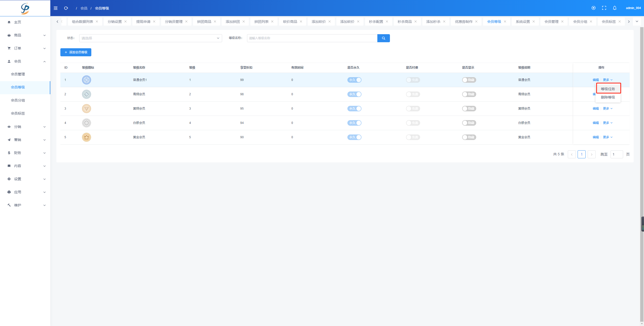The height and width of the screenshot is (326, 644).
Task: Select 等级任务 from the dropdown menu
Action: click(608, 89)
